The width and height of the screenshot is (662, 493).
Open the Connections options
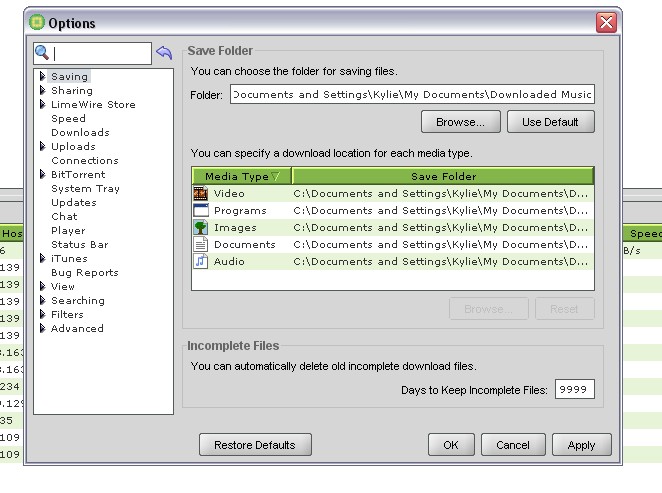click(x=85, y=160)
